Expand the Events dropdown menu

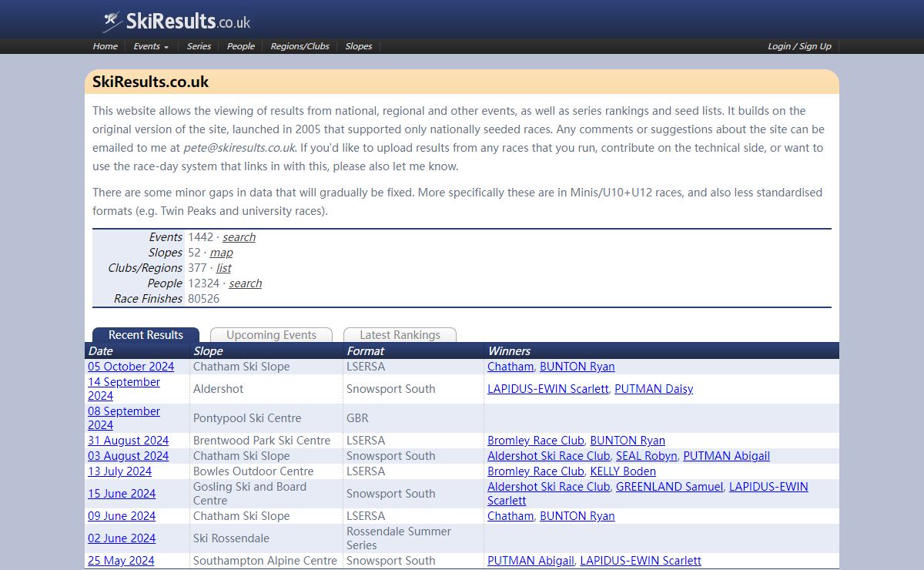[x=151, y=46]
